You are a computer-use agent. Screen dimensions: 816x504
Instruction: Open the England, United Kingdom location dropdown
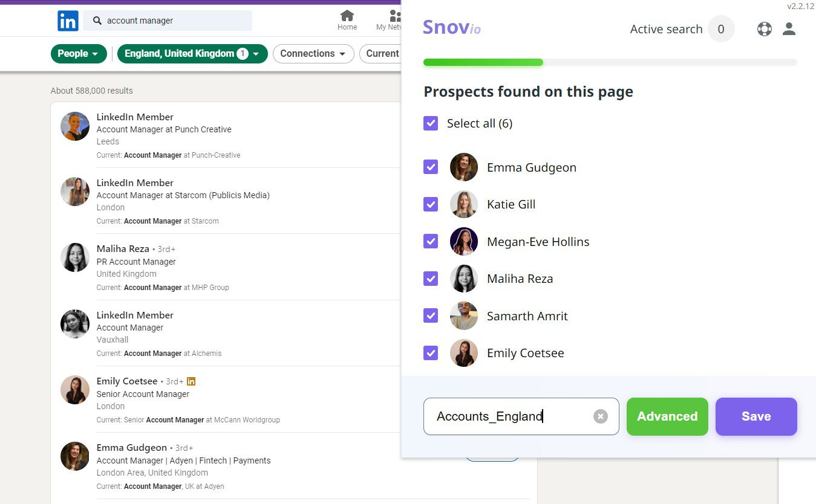coord(192,54)
